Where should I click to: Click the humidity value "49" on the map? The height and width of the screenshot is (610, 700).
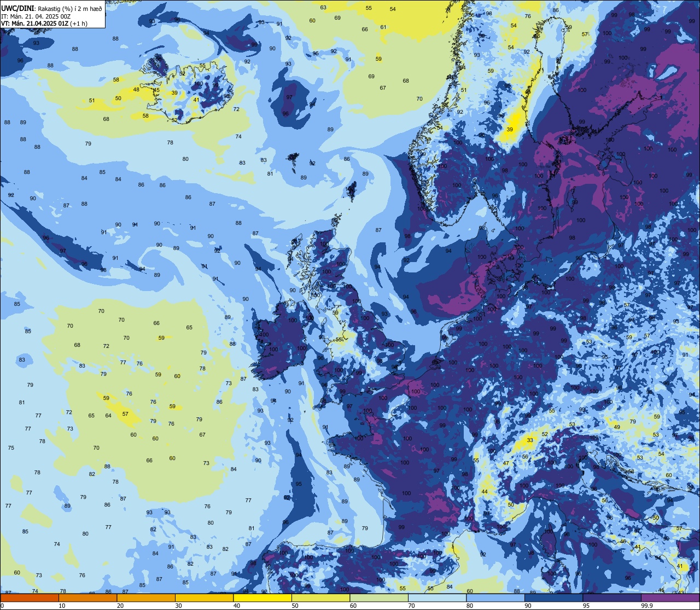pyautogui.click(x=617, y=427)
